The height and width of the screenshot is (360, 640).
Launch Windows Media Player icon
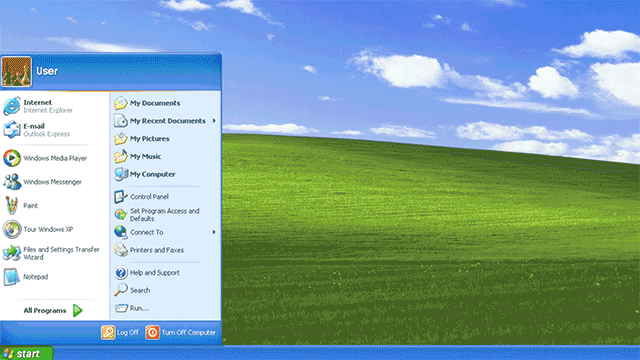[x=11, y=158]
